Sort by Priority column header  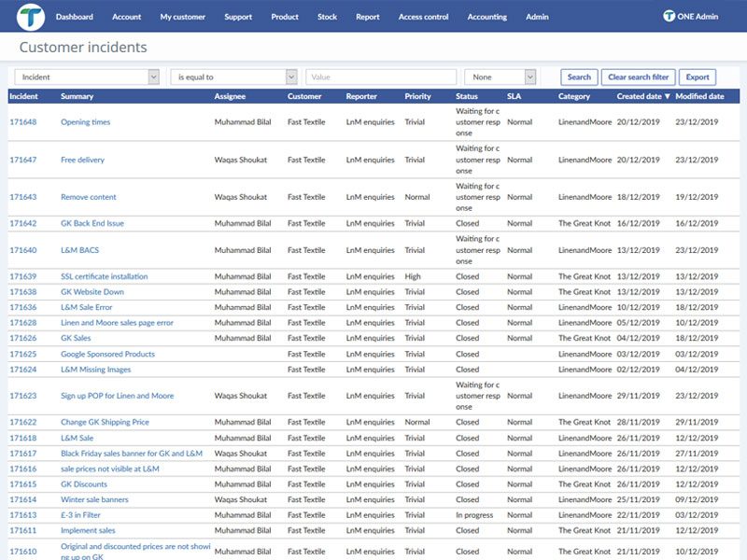point(417,96)
